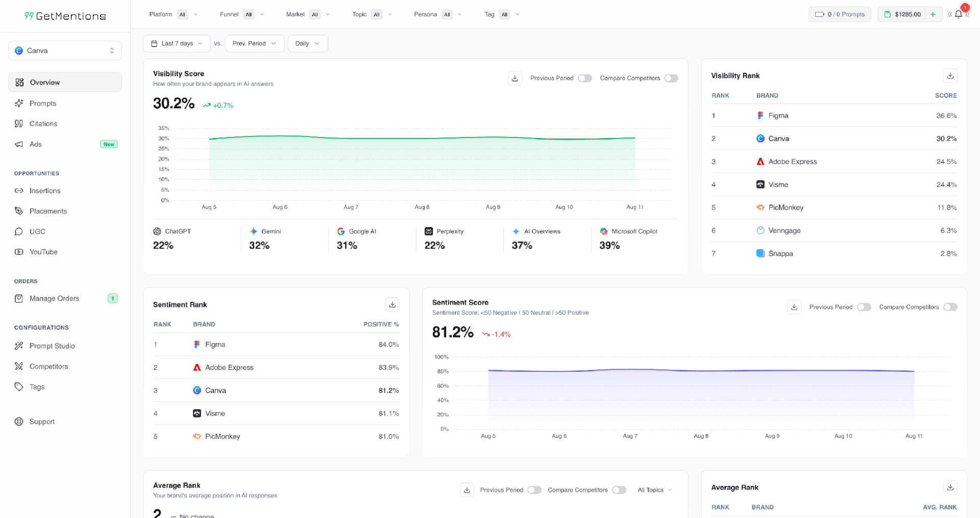Open Placements under Opportunities
The width and height of the screenshot is (980, 518).
[65, 211]
